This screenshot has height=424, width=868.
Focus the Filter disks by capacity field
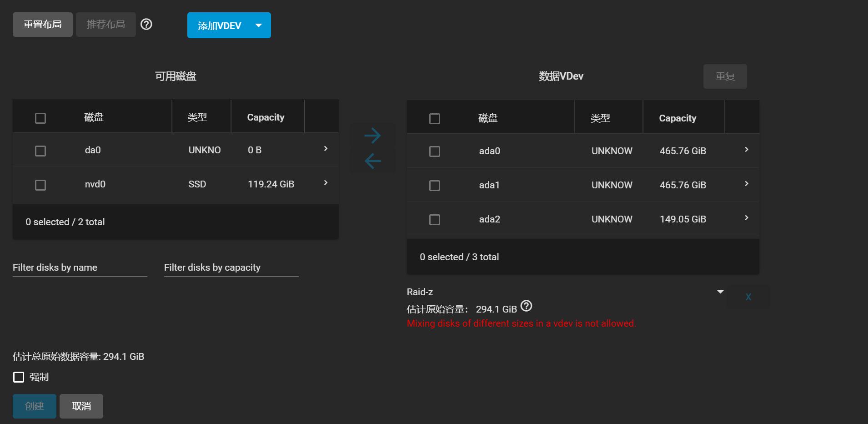pyautogui.click(x=231, y=268)
